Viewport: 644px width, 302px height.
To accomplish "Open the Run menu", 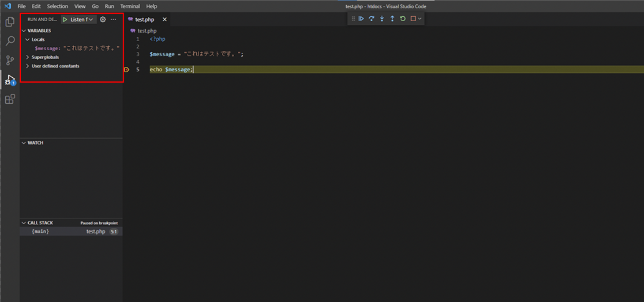I will [x=109, y=6].
